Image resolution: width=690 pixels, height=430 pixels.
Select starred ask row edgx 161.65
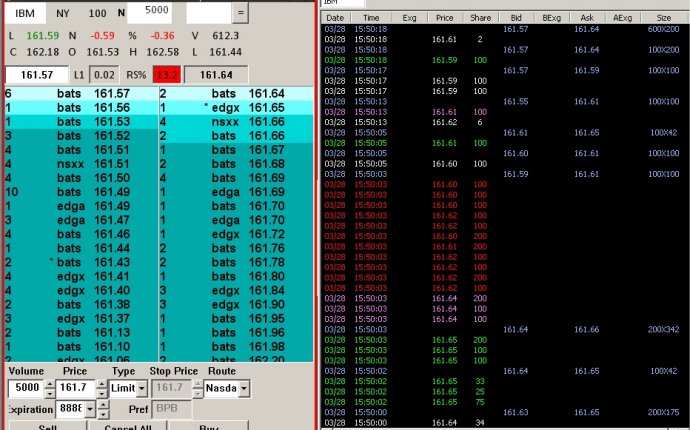[236, 107]
